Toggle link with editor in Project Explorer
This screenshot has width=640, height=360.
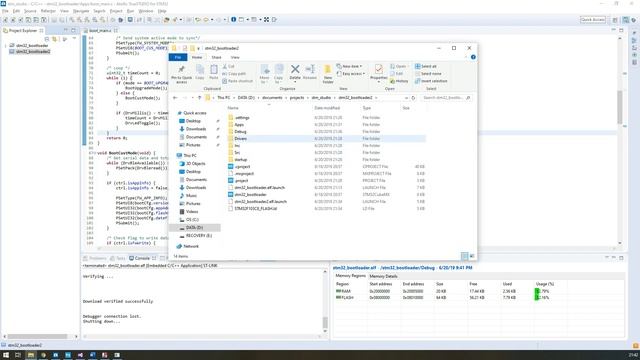(55, 39)
